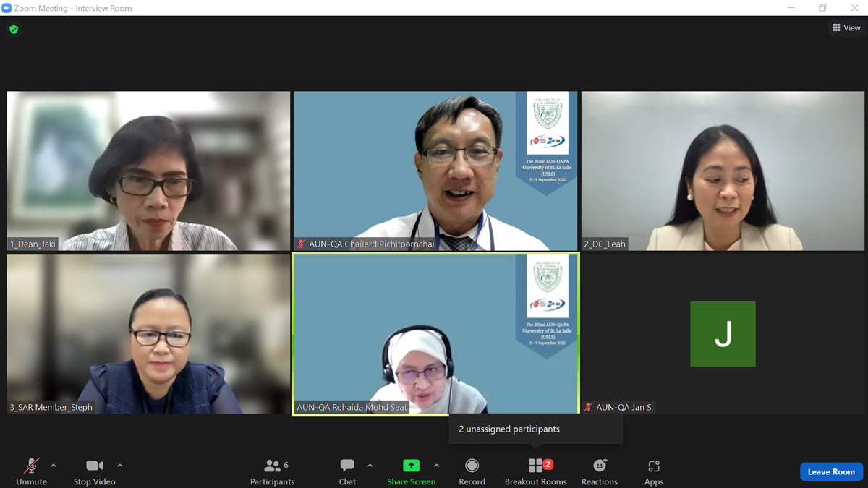Expand the audio options arrow beside Unmute
Image resolution: width=868 pixels, height=488 pixels.
click(x=54, y=466)
